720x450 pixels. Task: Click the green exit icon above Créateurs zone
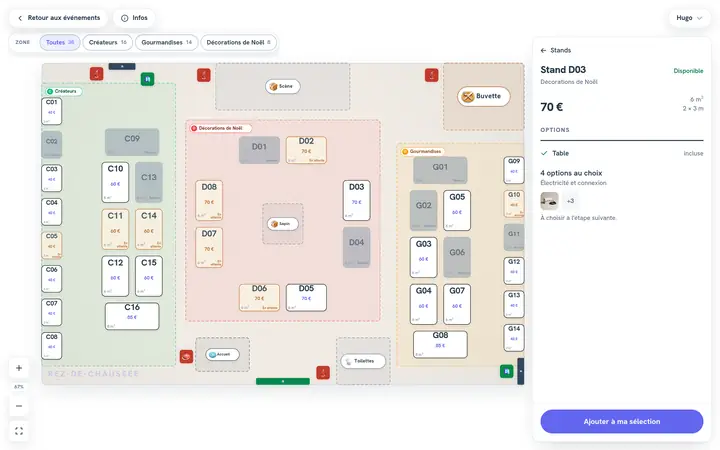point(147,79)
